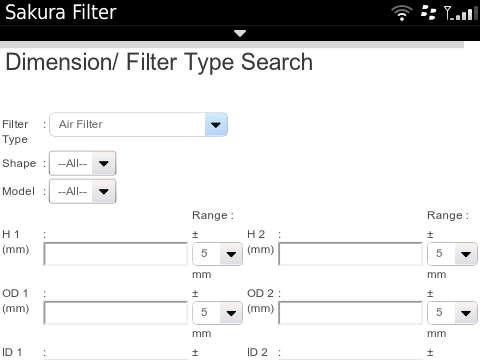Click the Shape label

[x=19, y=163]
